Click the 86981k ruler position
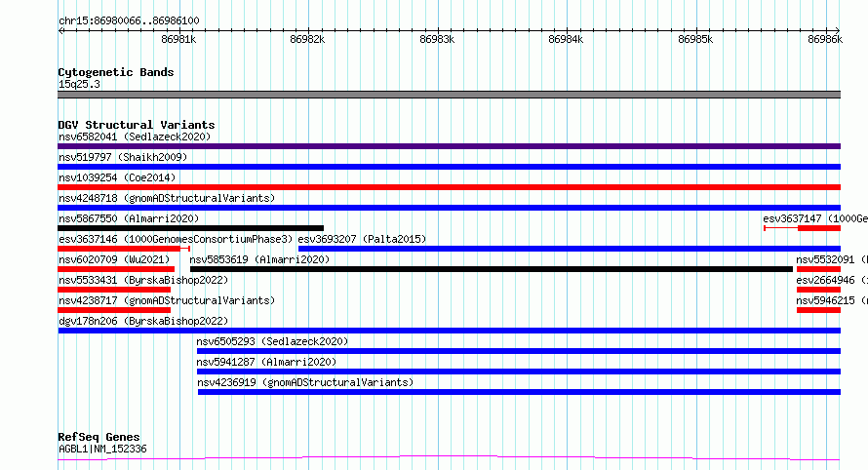Viewport: 868px width, 470px height. [178, 39]
